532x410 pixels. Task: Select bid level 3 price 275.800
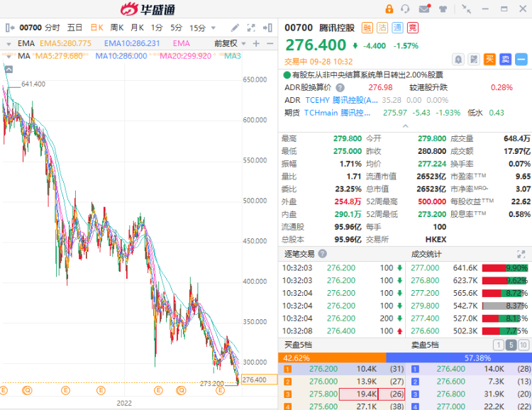coord(323,394)
